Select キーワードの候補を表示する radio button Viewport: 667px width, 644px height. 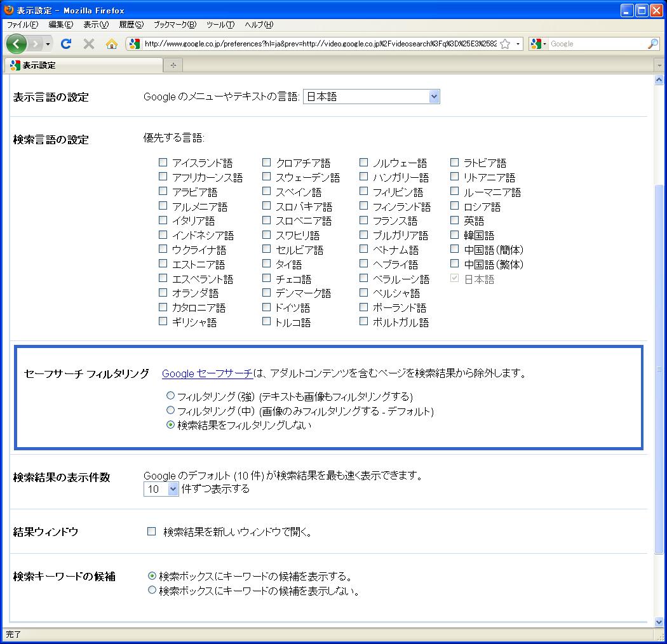152,576
